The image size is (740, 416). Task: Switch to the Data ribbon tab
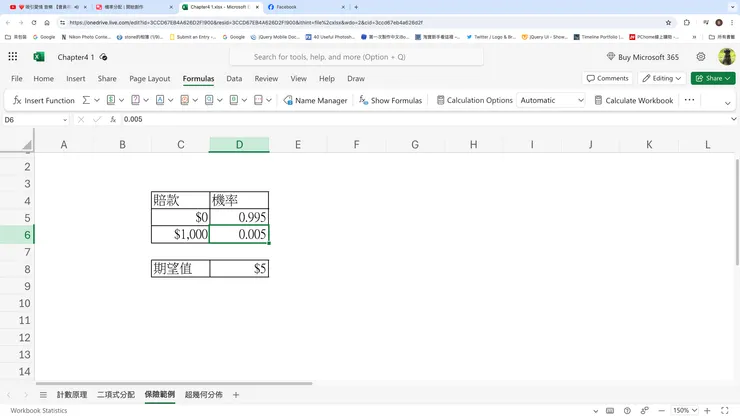(x=234, y=78)
